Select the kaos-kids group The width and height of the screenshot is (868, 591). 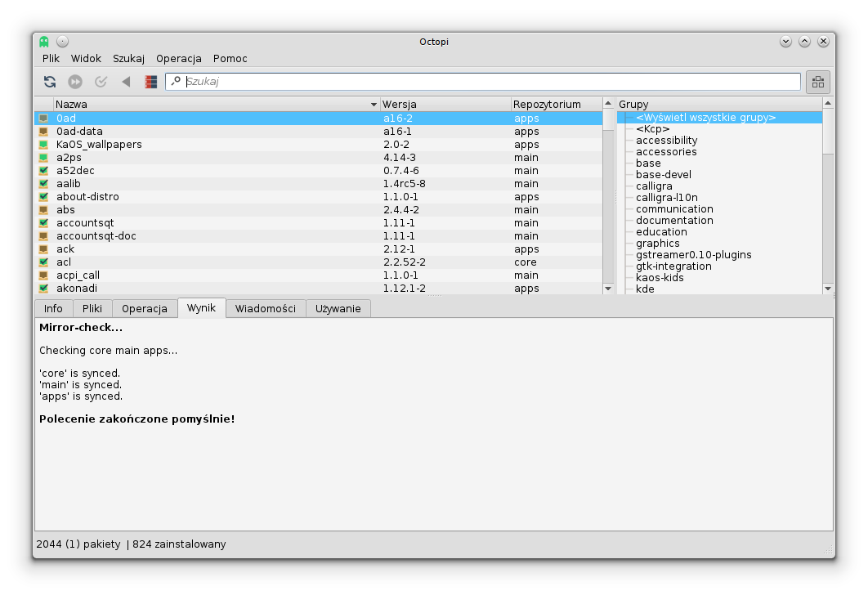(x=660, y=278)
